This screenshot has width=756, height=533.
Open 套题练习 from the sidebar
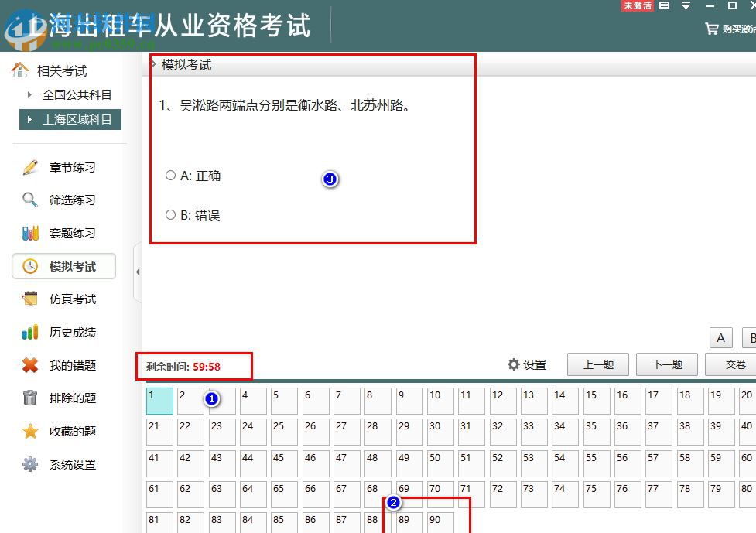click(29, 233)
